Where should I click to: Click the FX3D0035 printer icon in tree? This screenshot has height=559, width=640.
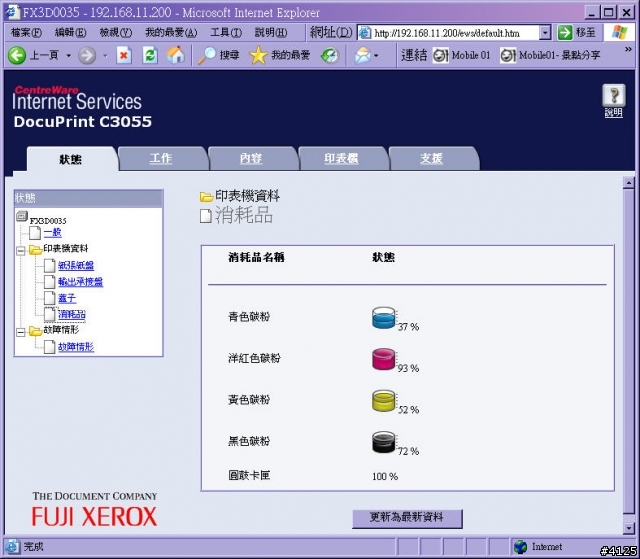[x=22, y=216]
